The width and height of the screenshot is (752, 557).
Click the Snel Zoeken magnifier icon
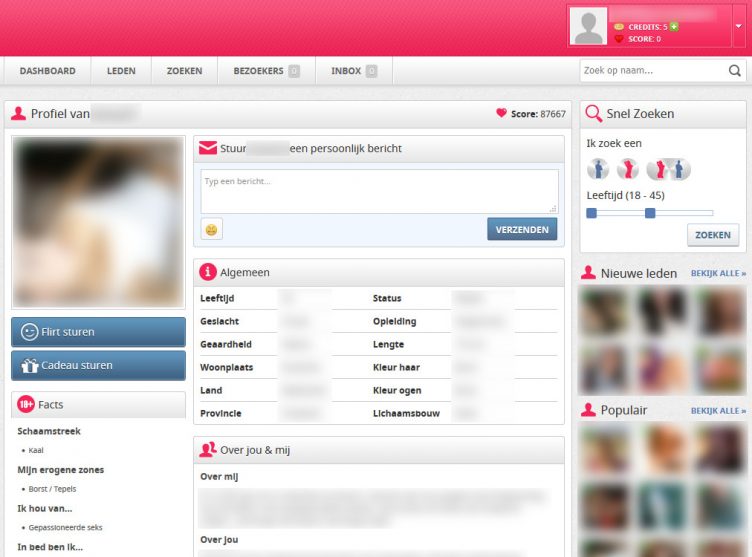(x=593, y=114)
